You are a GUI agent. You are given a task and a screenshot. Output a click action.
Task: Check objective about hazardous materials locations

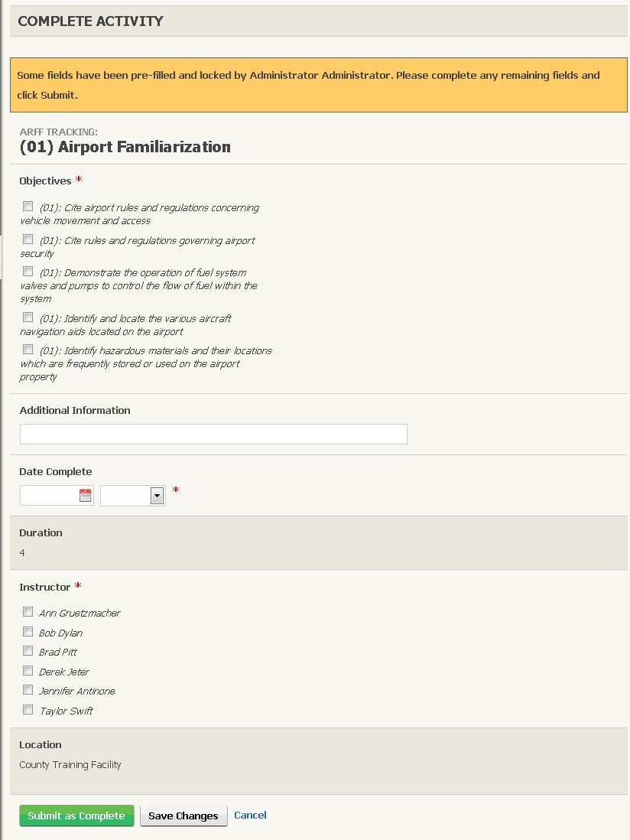[x=28, y=349]
